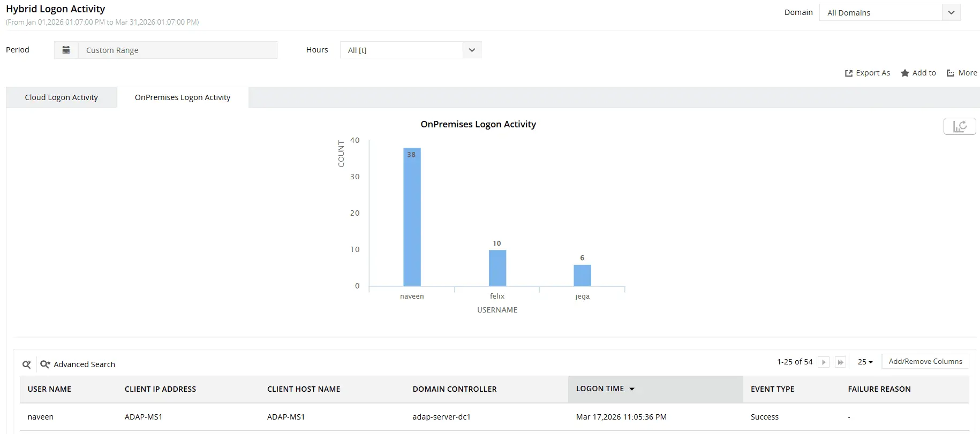
Task: Open the Domain dropdown arrow
Action: tap(951, 12)
